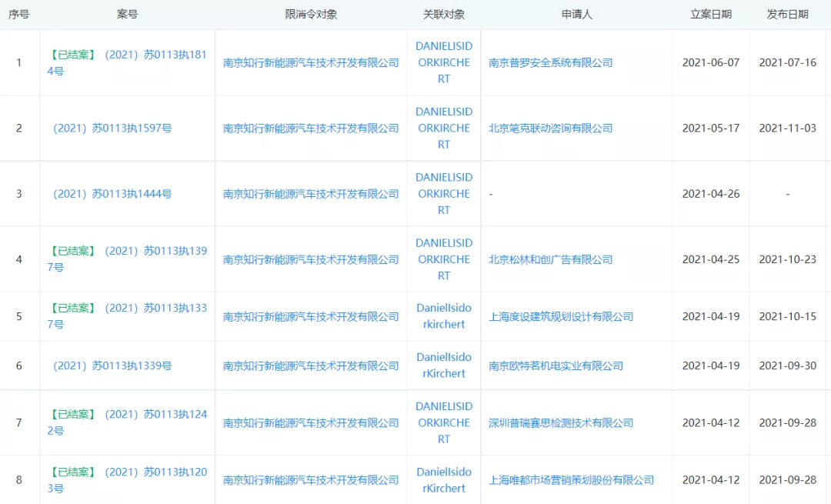View closed case (2021)苏0113执1397号
The image size is (831, 504).
click(155, 251)
